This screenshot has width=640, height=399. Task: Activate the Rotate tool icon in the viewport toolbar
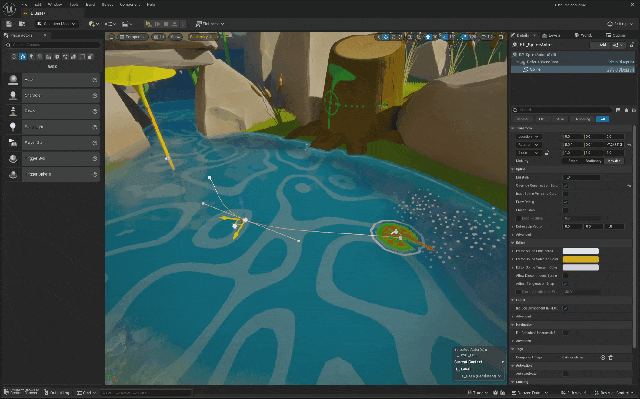coord(393,37)
